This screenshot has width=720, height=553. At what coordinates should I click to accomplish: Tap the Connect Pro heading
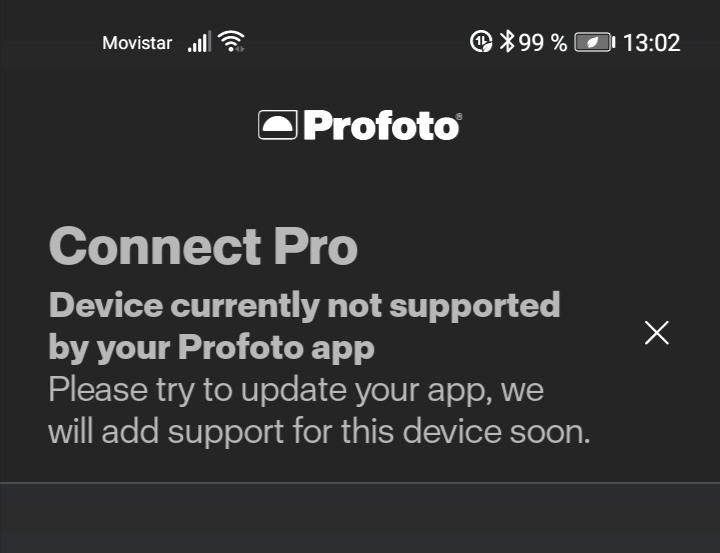[x=203, y=246]
